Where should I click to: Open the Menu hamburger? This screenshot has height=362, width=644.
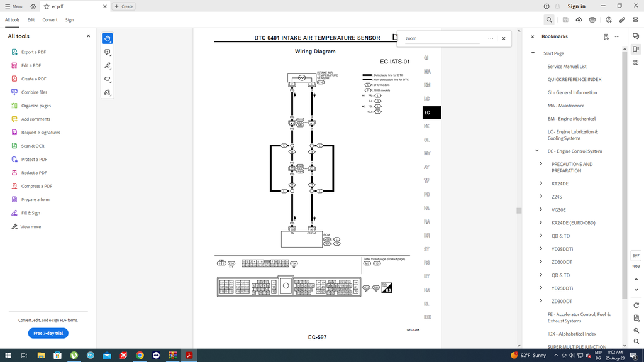click(14, 6)
